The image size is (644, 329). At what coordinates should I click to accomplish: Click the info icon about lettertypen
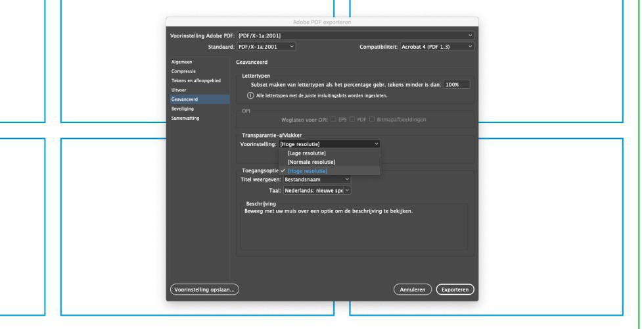250,95
